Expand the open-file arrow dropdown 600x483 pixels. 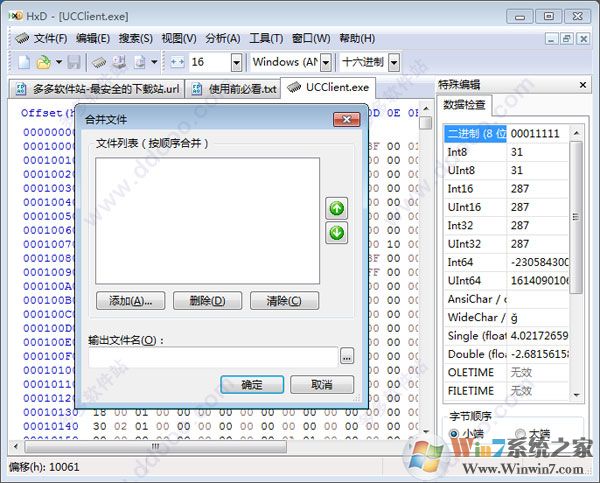tap(59, 62)
